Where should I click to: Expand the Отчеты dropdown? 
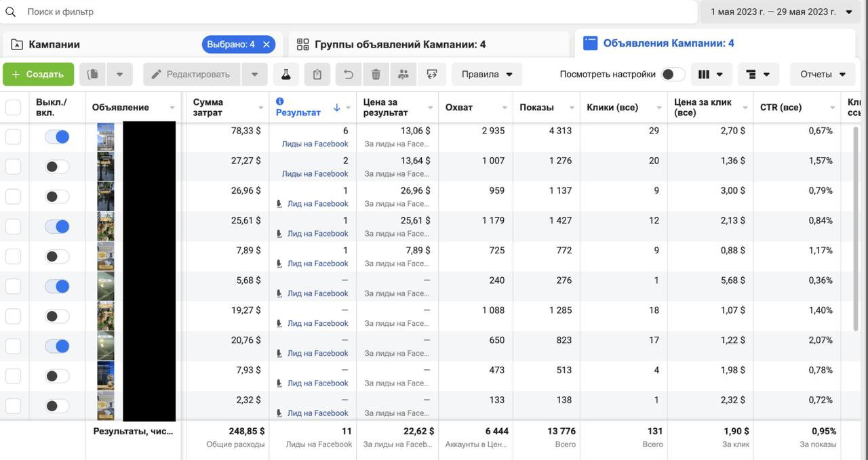[x=823, y=75]
